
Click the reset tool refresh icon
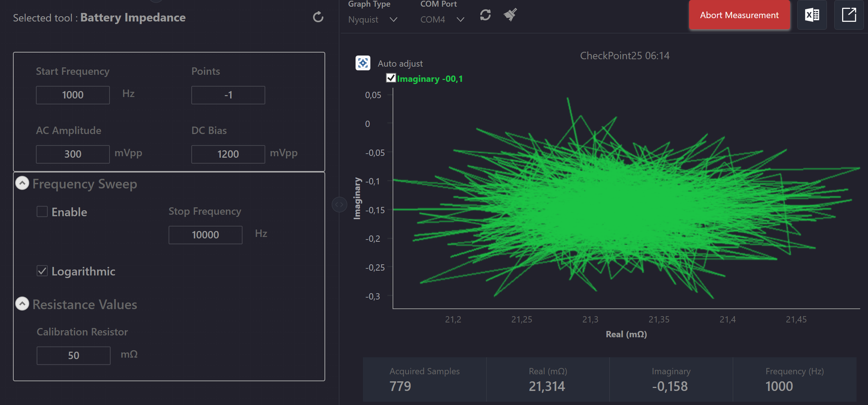(318, 17)
